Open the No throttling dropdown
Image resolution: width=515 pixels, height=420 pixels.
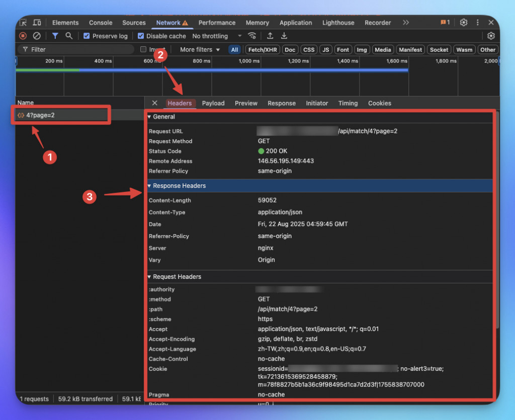click(x=217, y=36)
